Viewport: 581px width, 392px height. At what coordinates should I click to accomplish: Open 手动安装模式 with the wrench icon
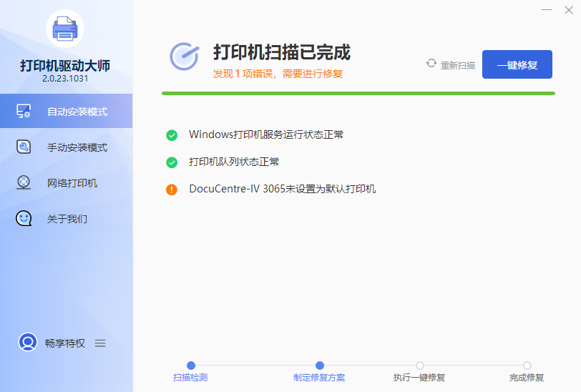click(24, 147)
